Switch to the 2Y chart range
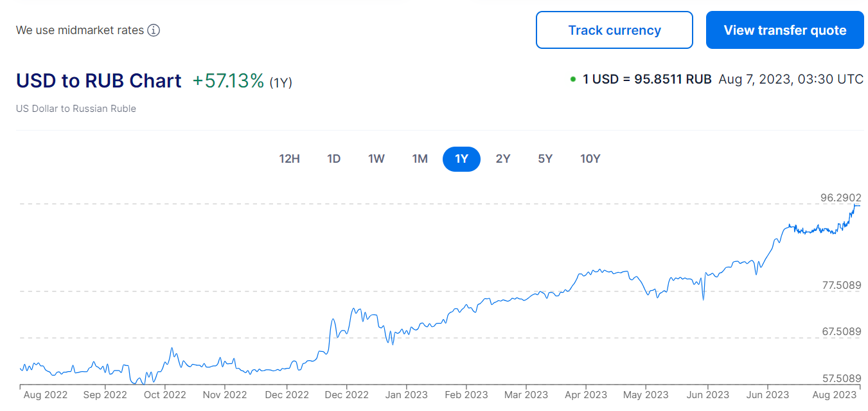Image resolution: width=868 pixels, height=411 pixels. pyautogui.click(x=503, y=159)
